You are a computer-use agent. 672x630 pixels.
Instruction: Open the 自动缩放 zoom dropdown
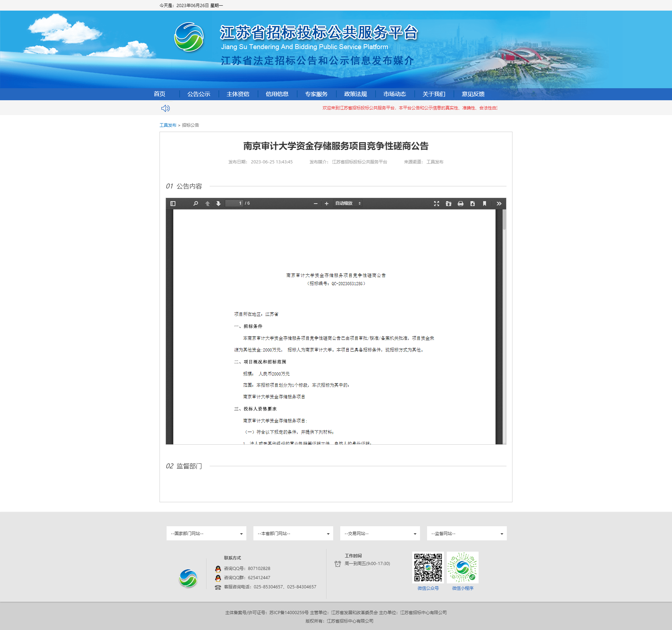tap(348, 204)
